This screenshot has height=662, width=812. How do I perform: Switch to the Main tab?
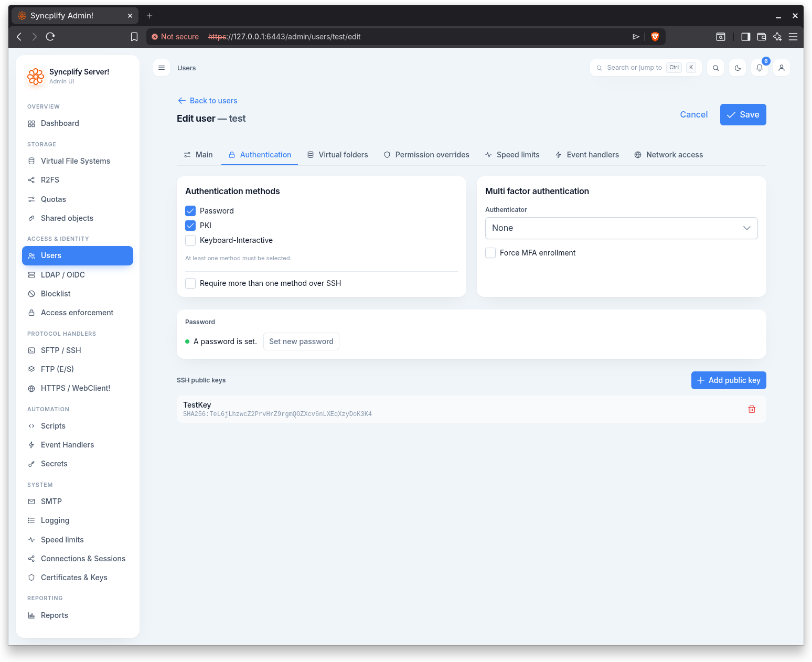198,155
